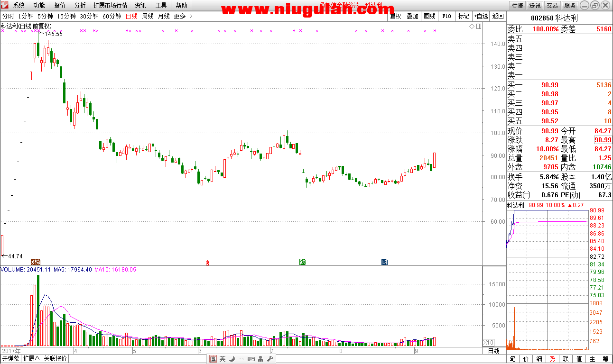
Task: Select the 联 tab at bottom right
Action: (x=566, y=359)
